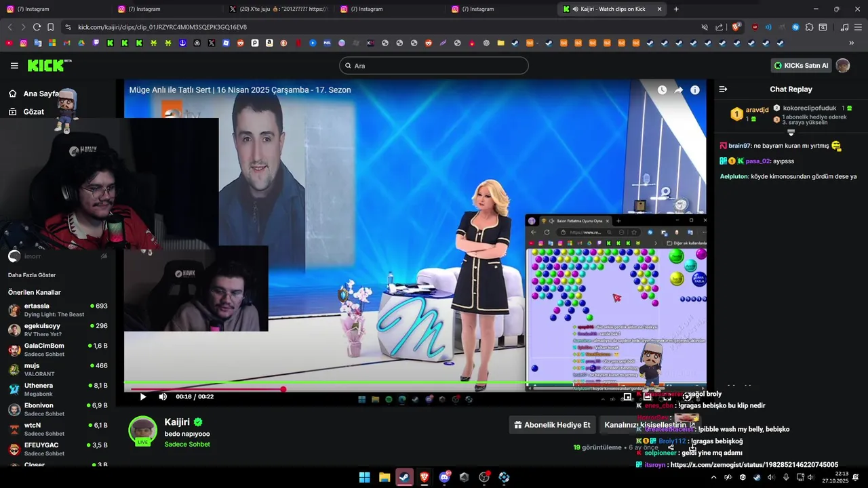Focus the Ara search field

(x=434, y=66)
